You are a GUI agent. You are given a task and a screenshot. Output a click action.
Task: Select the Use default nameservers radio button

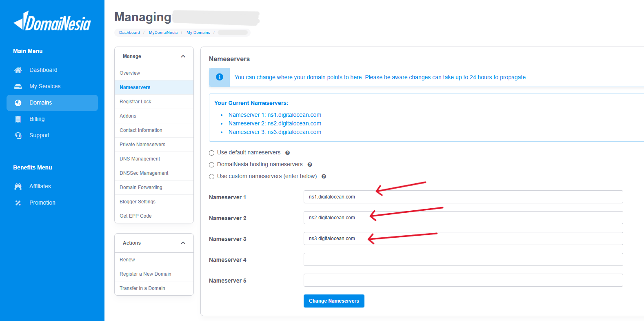(x=211, y=153)
